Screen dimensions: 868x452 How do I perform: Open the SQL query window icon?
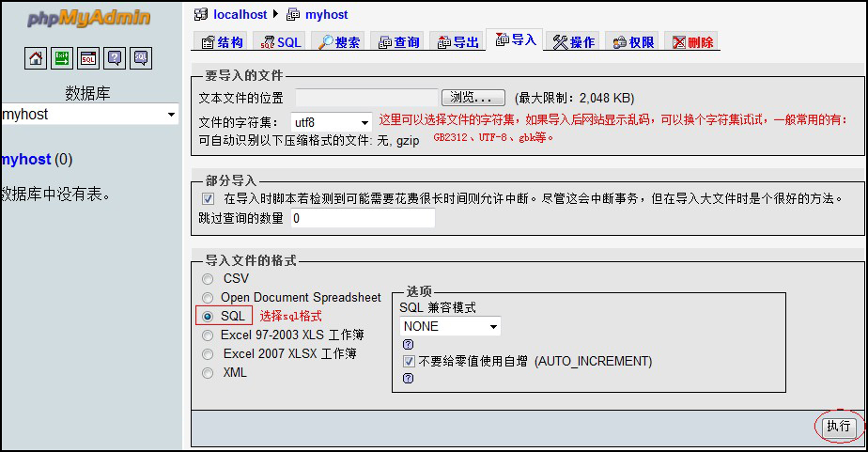pyautogui.click(x=88, y=58)
